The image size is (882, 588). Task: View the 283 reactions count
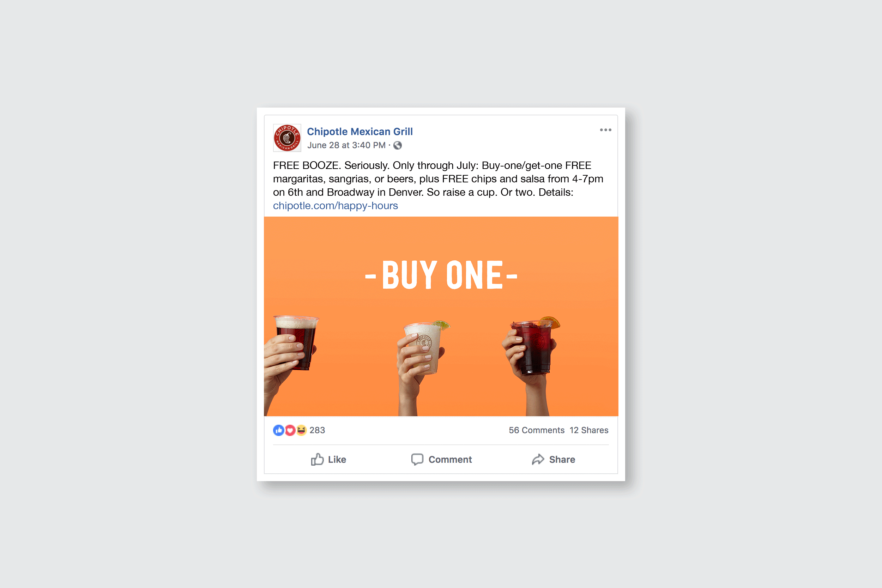pos(317,430)
